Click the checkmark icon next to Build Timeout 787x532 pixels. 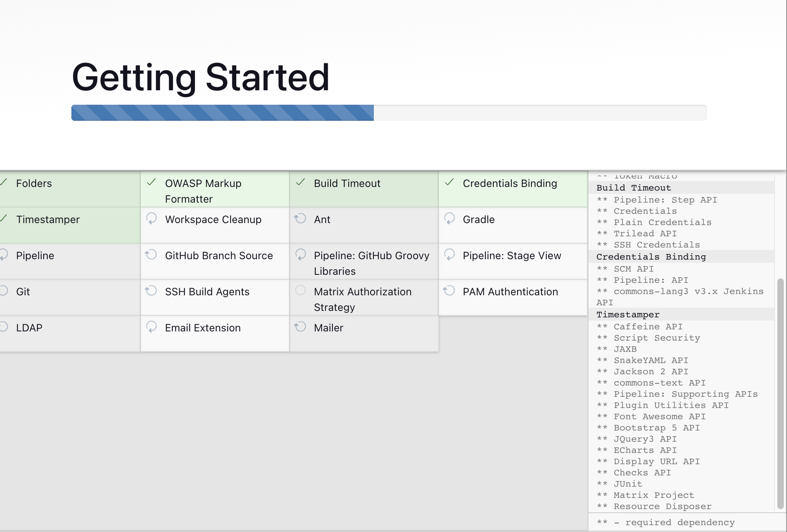(x=300, y=183)
